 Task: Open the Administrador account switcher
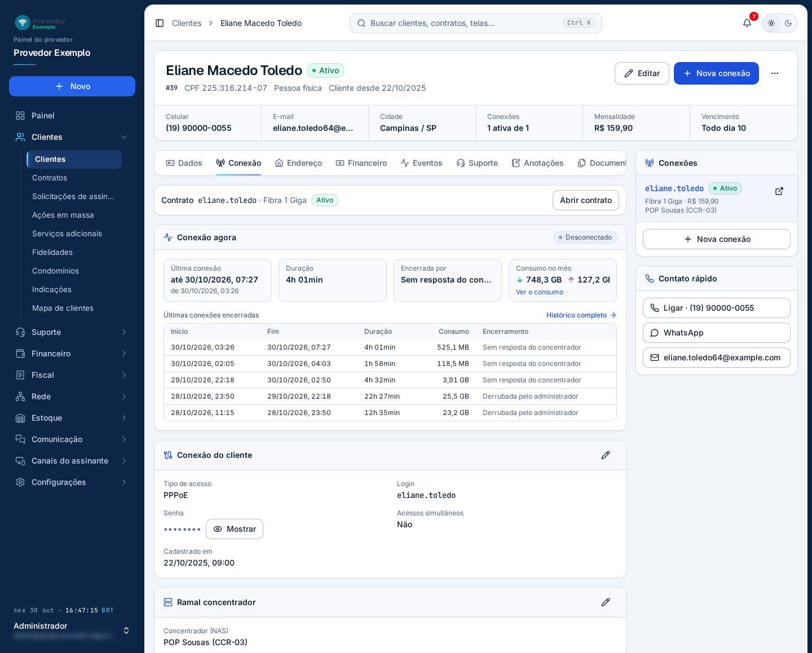coord(72,630)
